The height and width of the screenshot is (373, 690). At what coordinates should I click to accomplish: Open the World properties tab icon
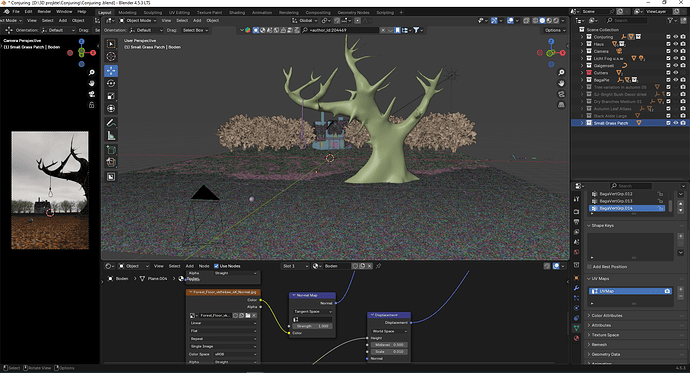pos(576,252)
